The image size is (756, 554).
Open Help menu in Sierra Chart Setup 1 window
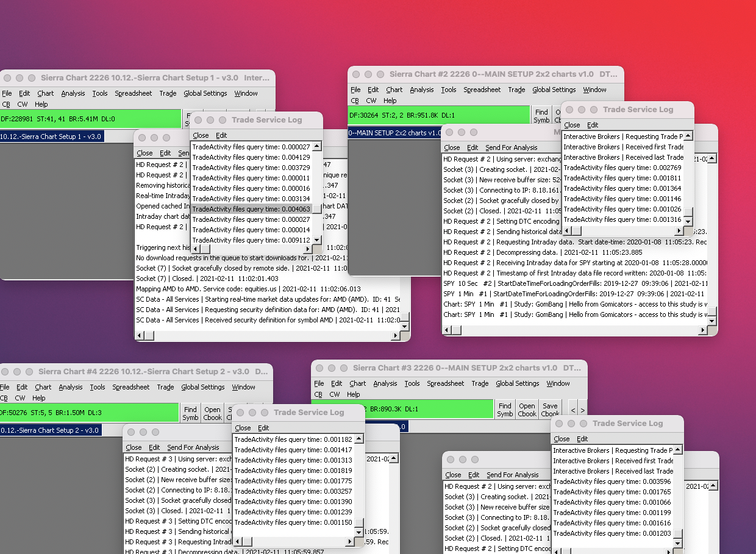[x=41, y=104]
